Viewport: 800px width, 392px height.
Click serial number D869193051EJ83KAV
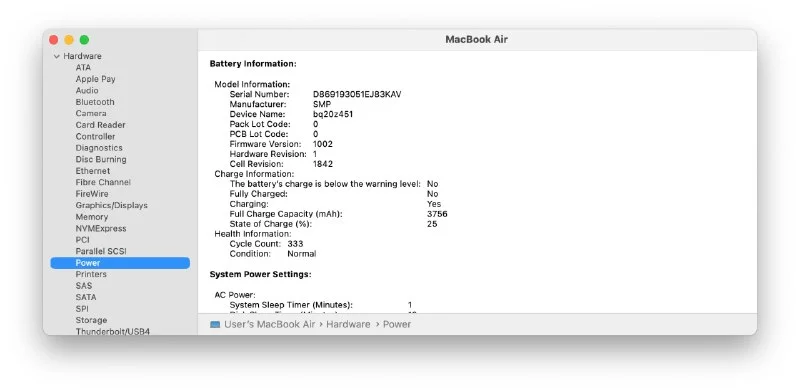[357, 94]
